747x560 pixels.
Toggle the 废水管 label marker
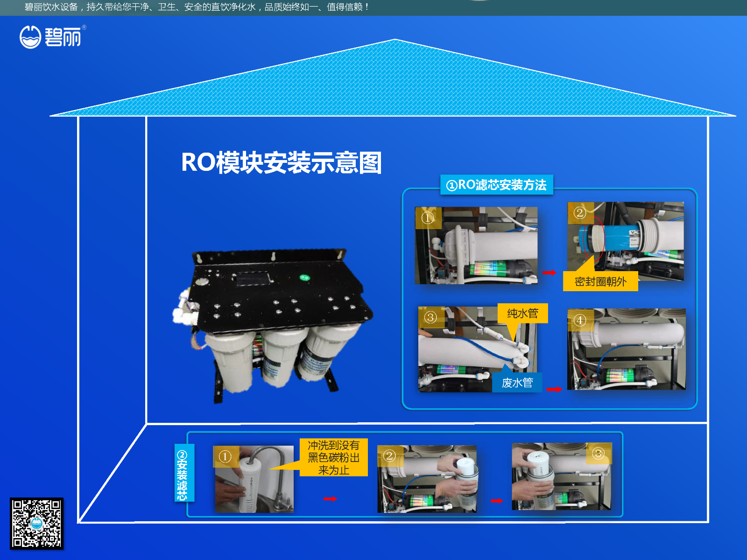tap(517, 383)
